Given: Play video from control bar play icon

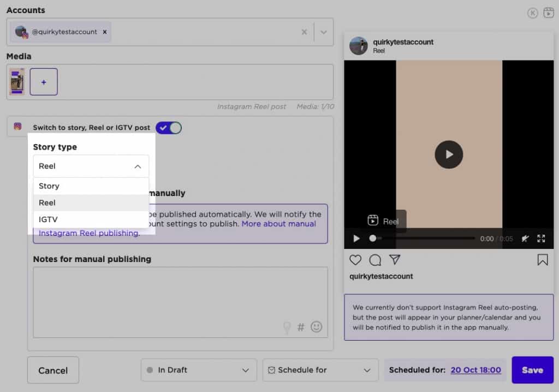Looking at the screenshot, I should tap(356, 239).
